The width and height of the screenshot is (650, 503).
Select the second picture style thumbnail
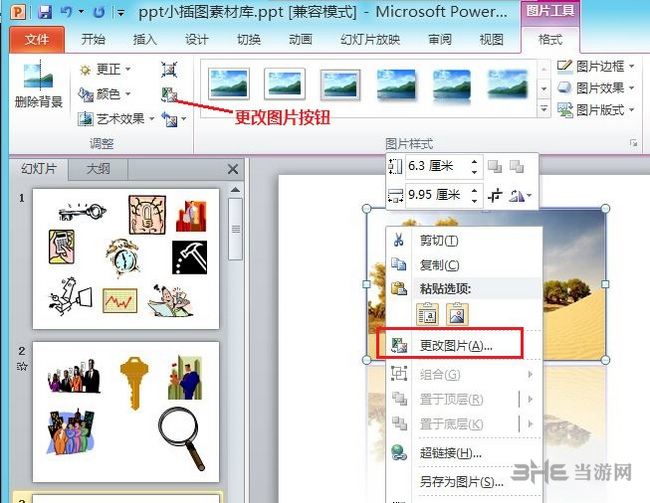click(x=284, y=84)
